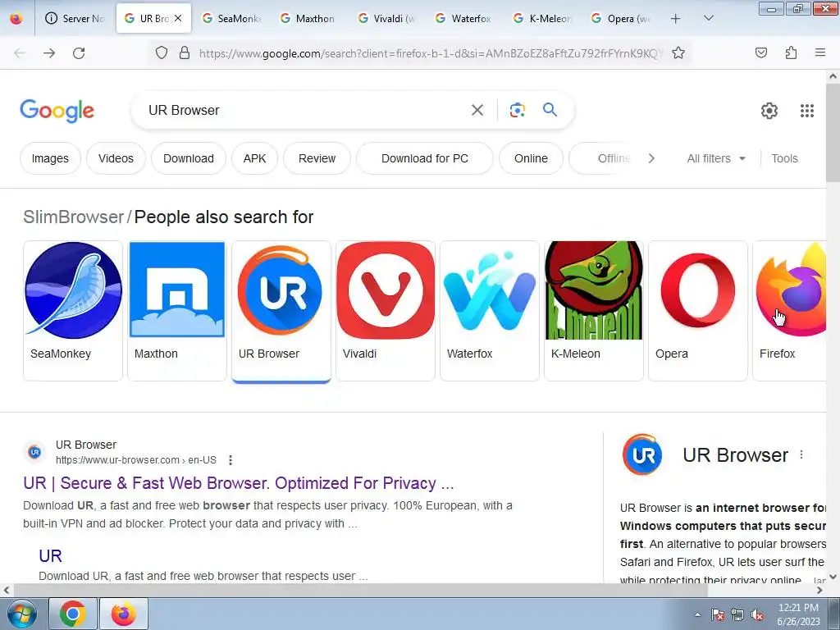Image resolution: width=840 pixels, height=630 pixels.
Task: Switch to Opera search tab
Action: coord(620,18)
